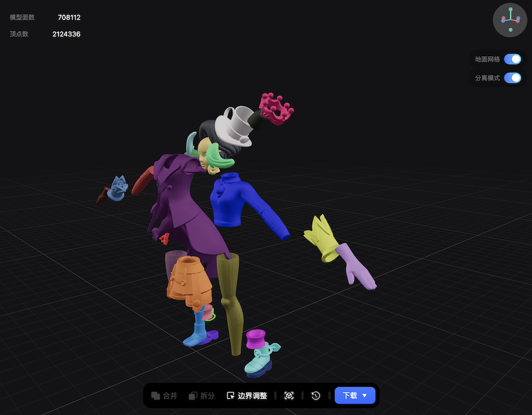Click the 3D axis orientation gizmo
This screenshot has width=532, height=415.
[509, 20]
